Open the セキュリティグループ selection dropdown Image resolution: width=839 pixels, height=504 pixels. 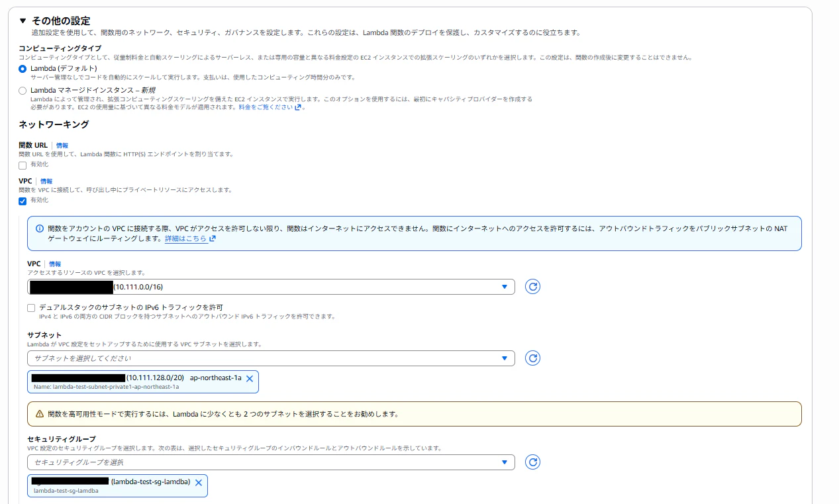point(271,462)
